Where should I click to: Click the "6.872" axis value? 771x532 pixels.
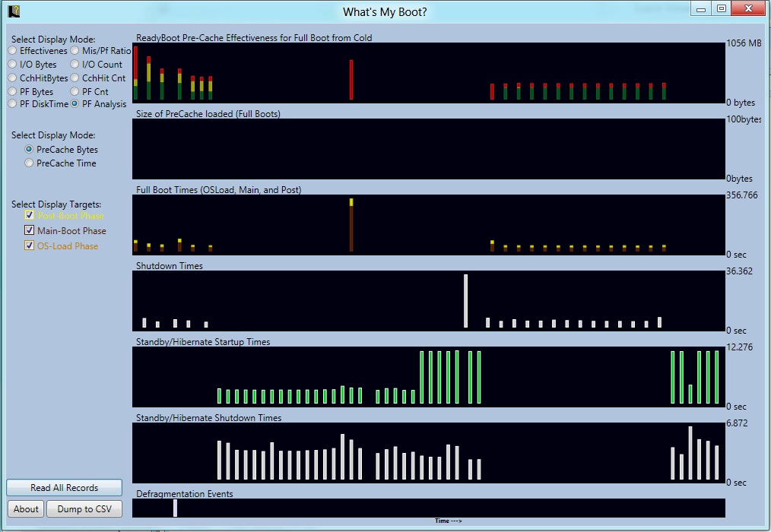point(737,423)
